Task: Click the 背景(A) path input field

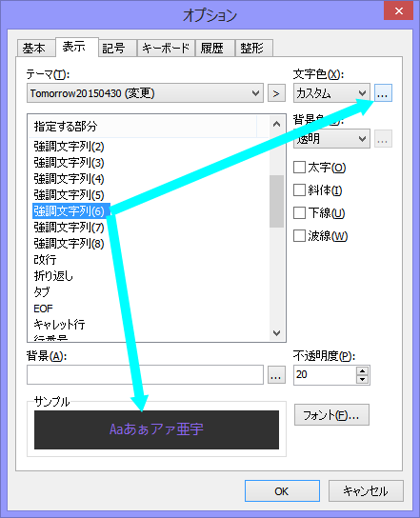Action: (145, 374)
